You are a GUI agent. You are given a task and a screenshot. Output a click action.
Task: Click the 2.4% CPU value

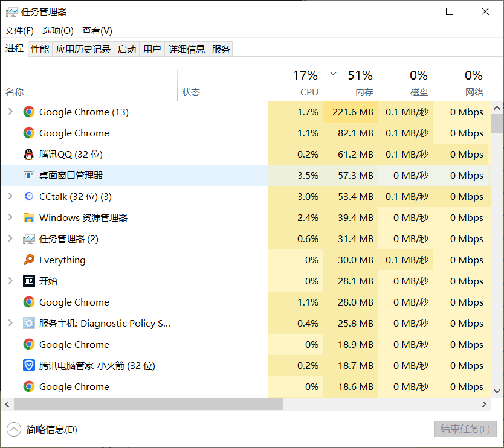[308, 218]
